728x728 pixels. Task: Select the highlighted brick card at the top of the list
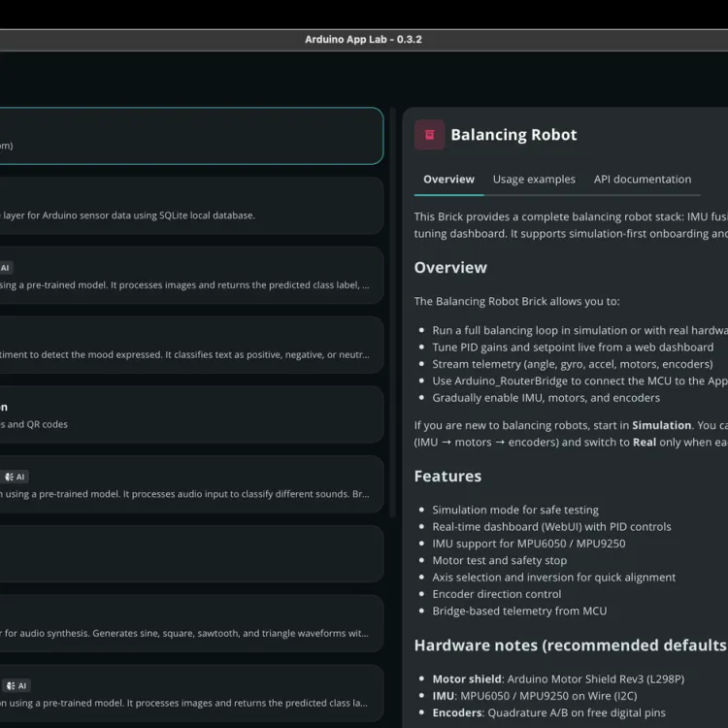pyautogui.click(x=191, y=136)
